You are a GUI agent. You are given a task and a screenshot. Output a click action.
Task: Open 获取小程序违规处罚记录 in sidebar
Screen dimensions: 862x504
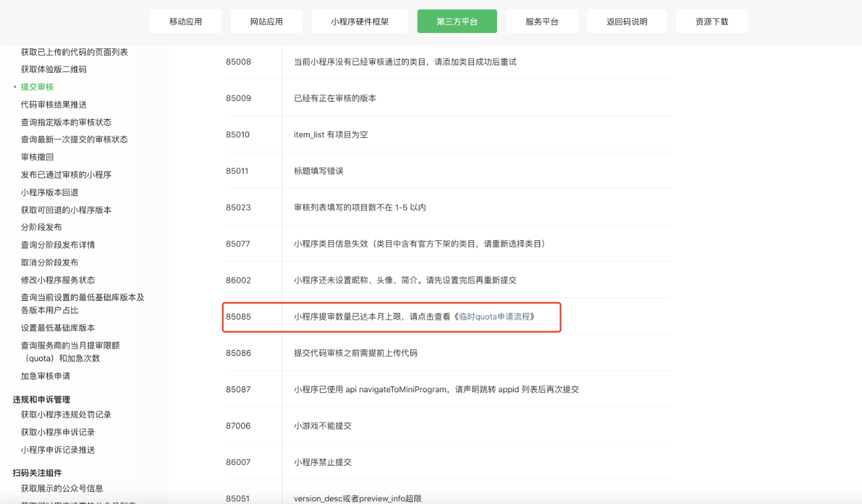66,415
